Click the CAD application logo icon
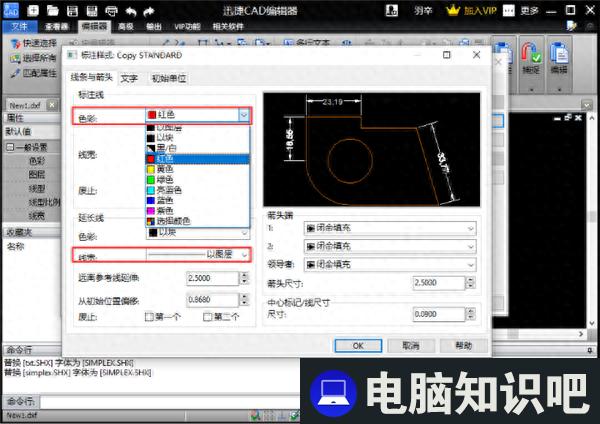 (11, 10)
